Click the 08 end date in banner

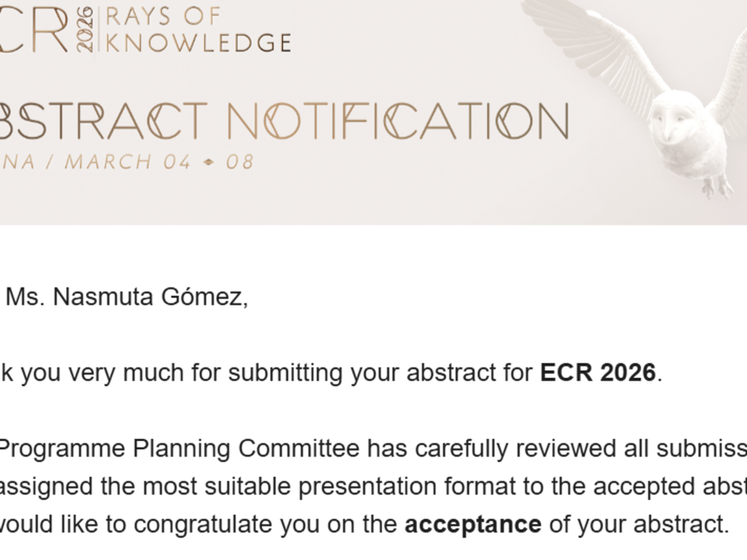click(240, 162)
